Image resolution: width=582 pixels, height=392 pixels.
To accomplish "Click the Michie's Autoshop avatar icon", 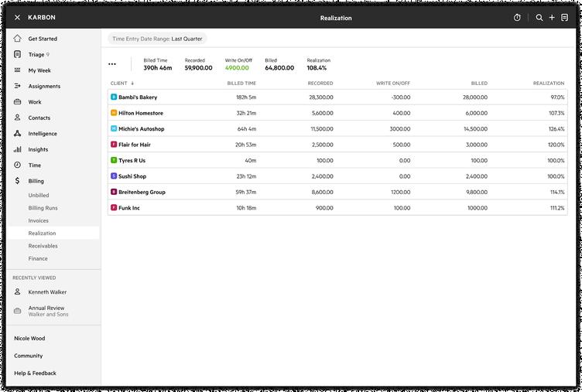I will (114, 128).
